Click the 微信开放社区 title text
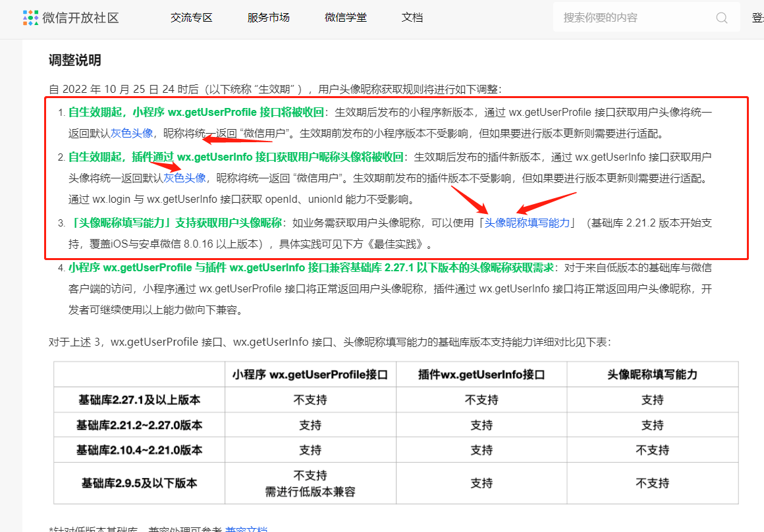Viewport: 764px width, 532px height. point(81,18)
